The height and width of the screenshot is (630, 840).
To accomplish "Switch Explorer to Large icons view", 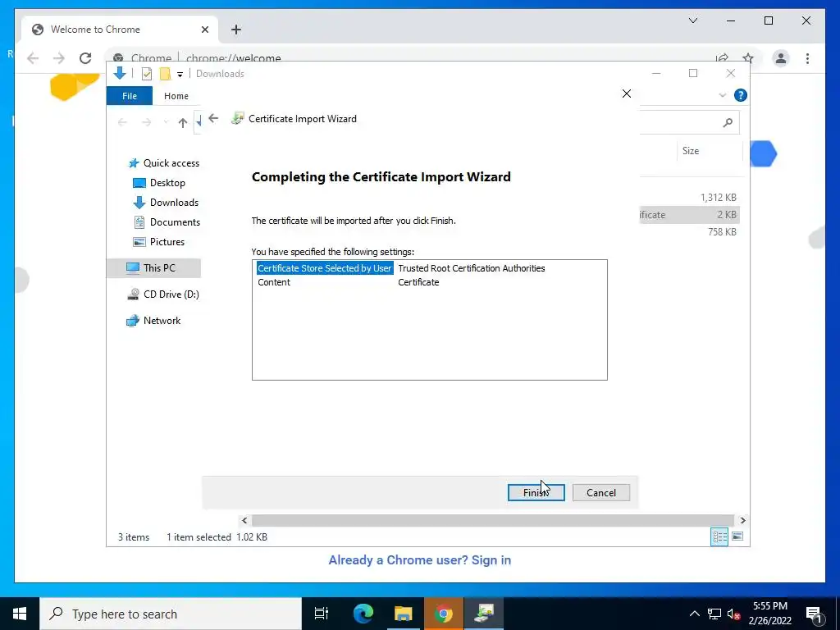I will pos(737,536).
